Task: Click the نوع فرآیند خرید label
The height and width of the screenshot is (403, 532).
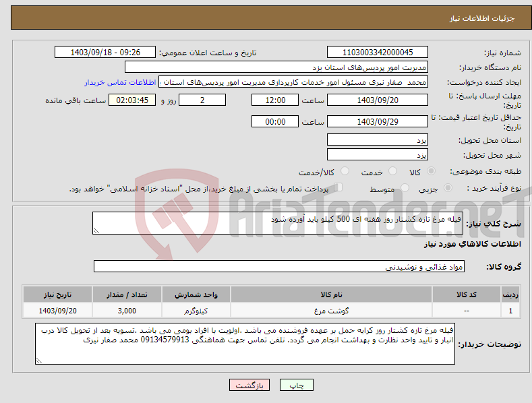Action: pyautogui.click(x=494, y=188)
